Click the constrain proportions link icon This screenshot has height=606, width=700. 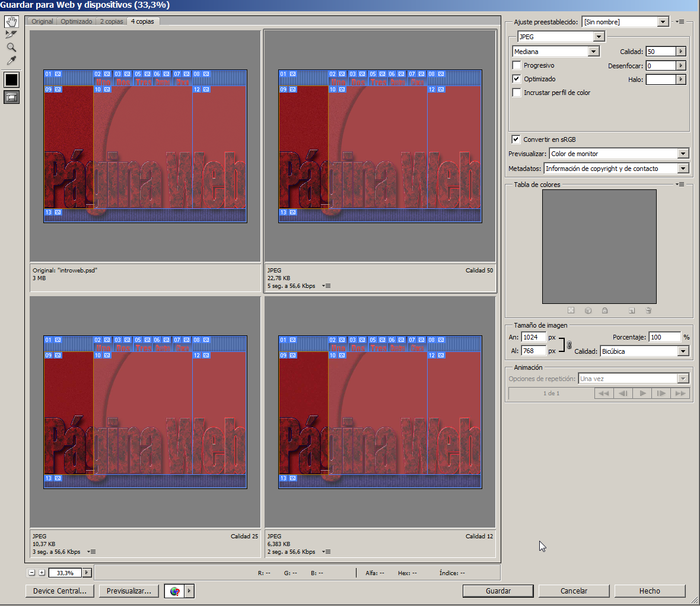pos(569,345)
